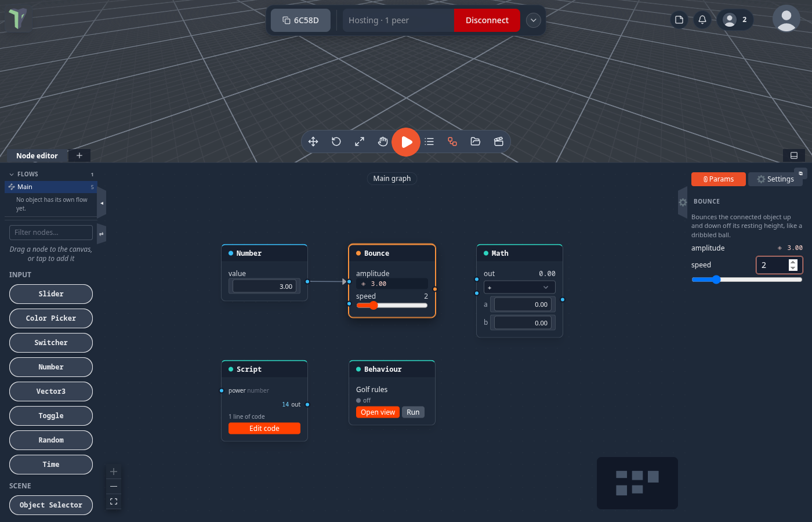Click Edit code on Script node
Viewport: 812px width, 522px height.
point(264,429)
